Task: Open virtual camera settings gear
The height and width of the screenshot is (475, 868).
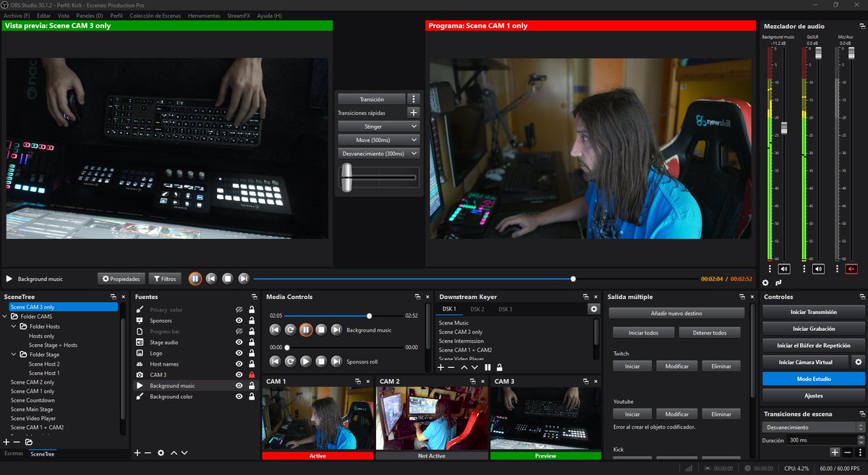Action: pyautogui.click(x=859, y=361)
